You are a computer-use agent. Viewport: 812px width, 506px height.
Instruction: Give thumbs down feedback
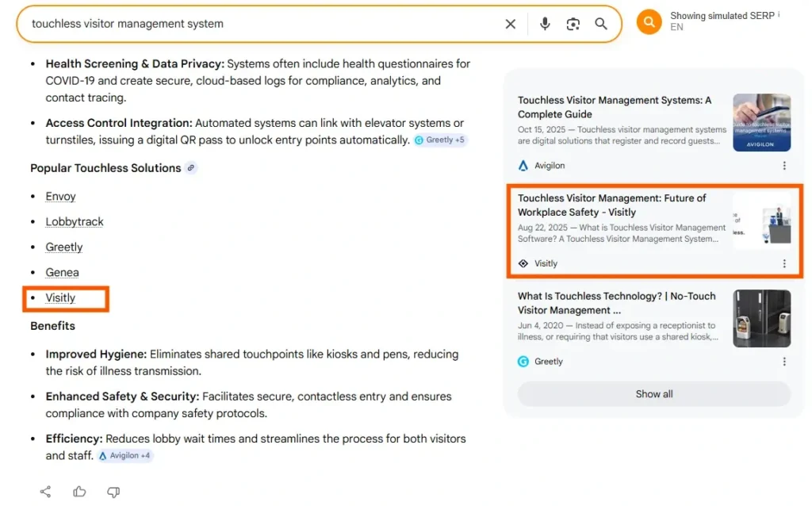click(x=113, y=492)
